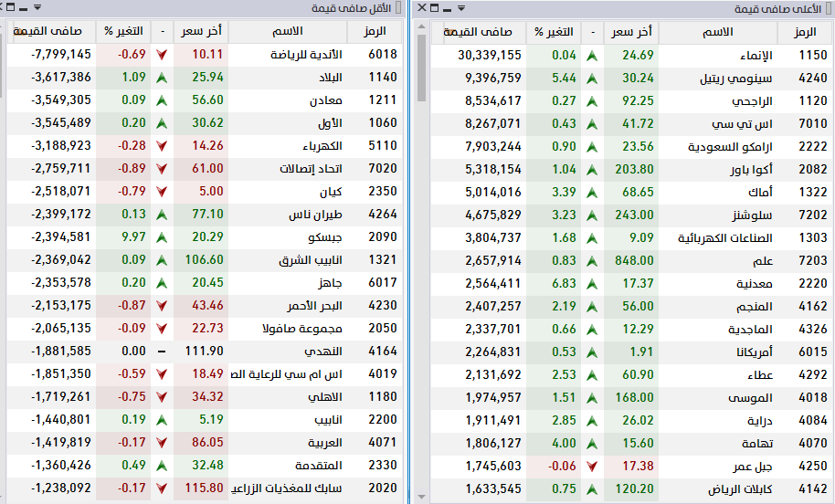Click the تهامة stock name

tap(757, 444)
